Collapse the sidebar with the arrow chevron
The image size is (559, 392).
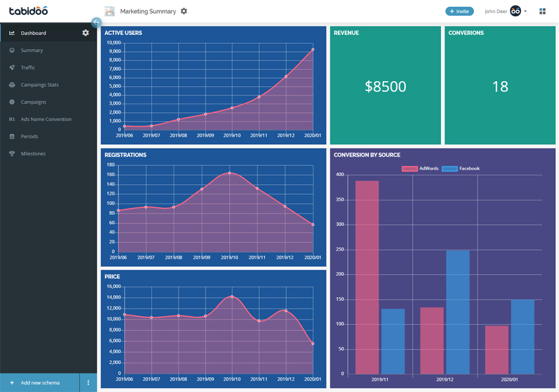coord(96,22)
